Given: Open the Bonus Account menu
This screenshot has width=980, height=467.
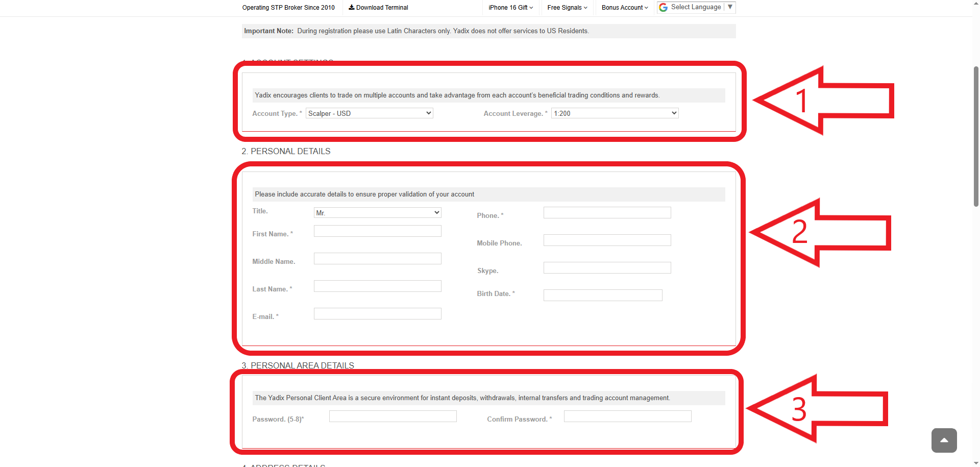Looking at the screenshot, I should click(x=625, y=8).
